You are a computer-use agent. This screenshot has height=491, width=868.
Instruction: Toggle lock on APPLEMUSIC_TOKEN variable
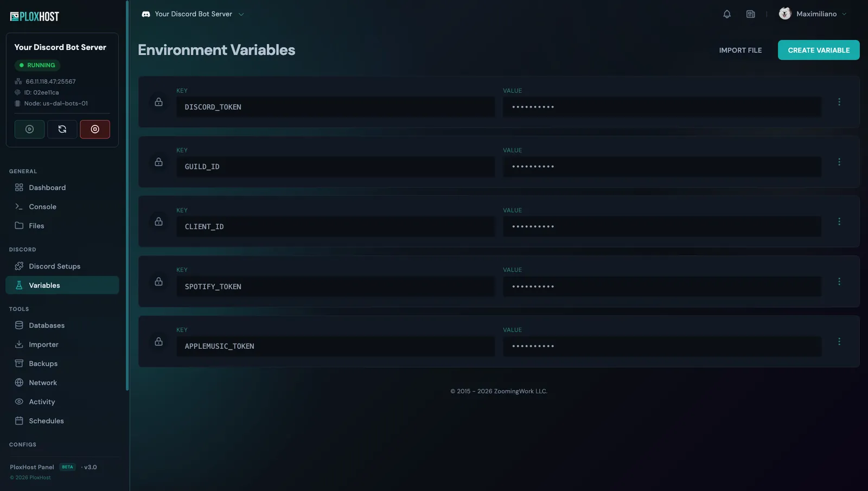[158, 341]
